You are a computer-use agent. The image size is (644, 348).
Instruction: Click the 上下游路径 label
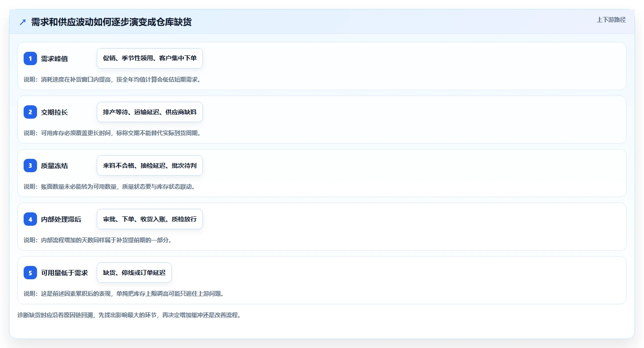[611, 20]
